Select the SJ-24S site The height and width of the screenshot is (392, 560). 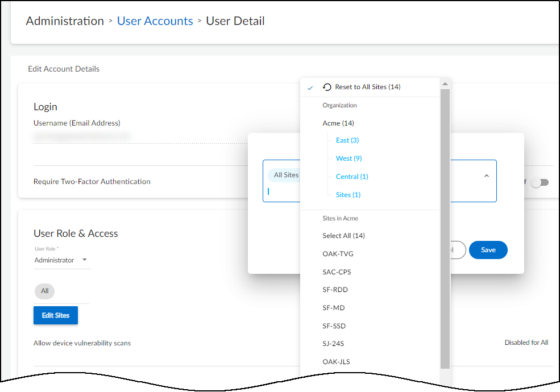click(x=334, y=344)
